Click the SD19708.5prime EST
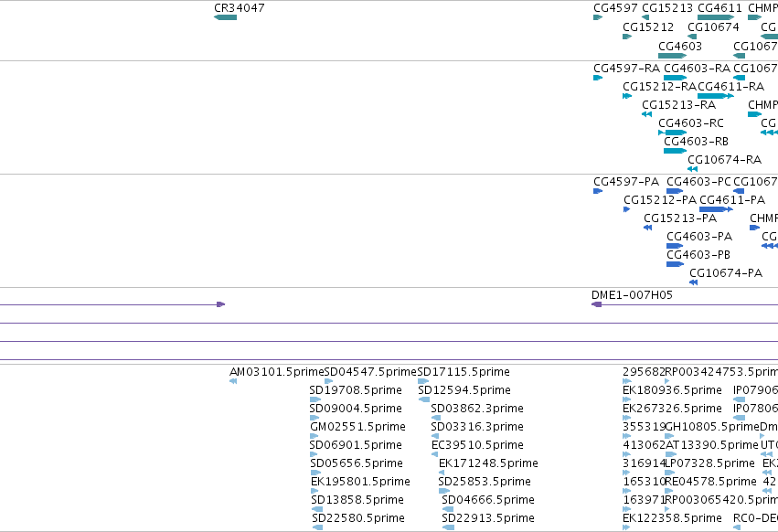The width and height of the screenshot is (778, 532). click(x=315, y=399)
